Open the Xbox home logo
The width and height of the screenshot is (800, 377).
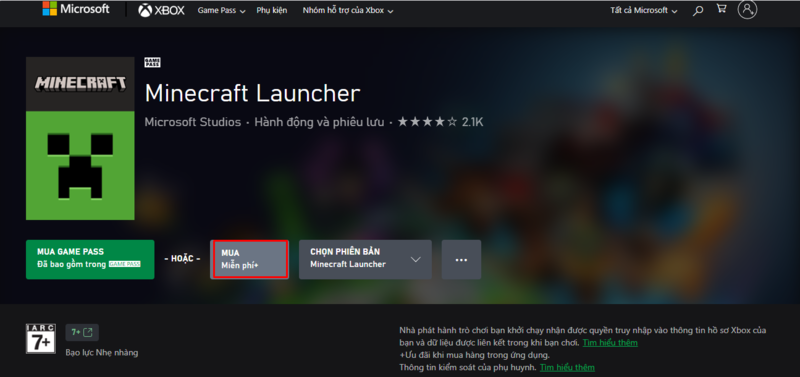tap(161, 10)
